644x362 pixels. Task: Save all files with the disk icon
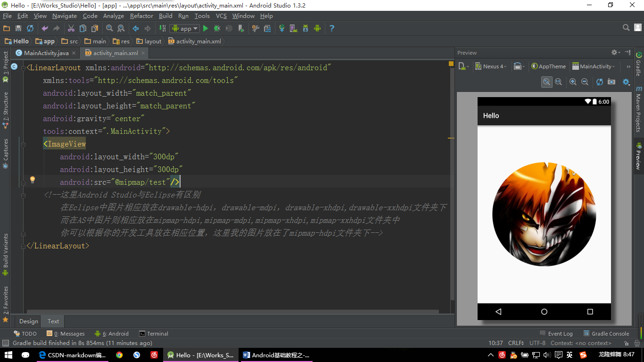coord(18,28)
